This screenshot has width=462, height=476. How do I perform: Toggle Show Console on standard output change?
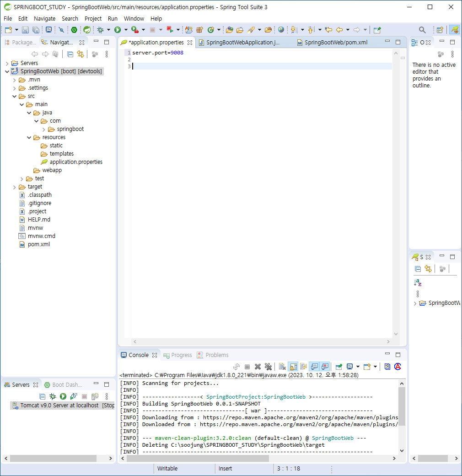[x=314, y=367]
